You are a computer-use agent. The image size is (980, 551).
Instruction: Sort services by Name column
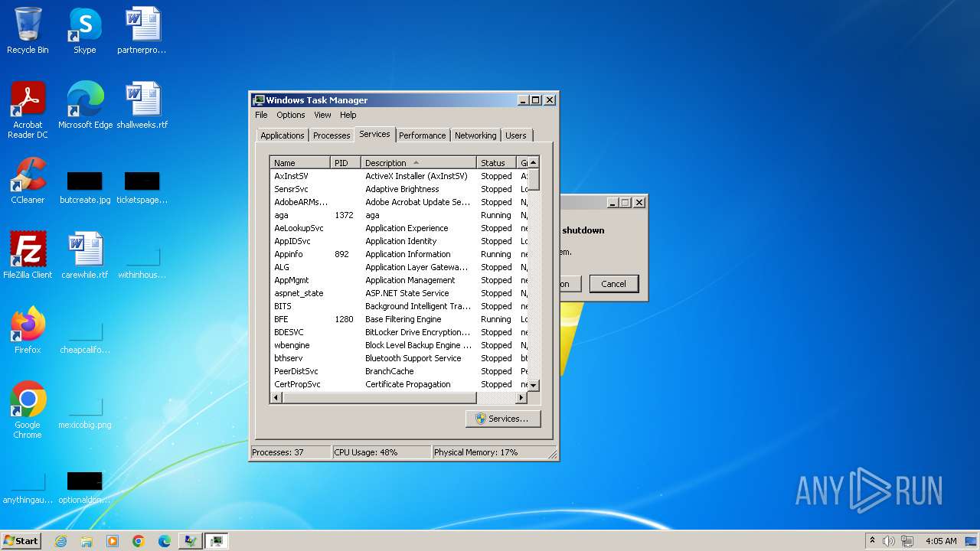click(300, 163)
